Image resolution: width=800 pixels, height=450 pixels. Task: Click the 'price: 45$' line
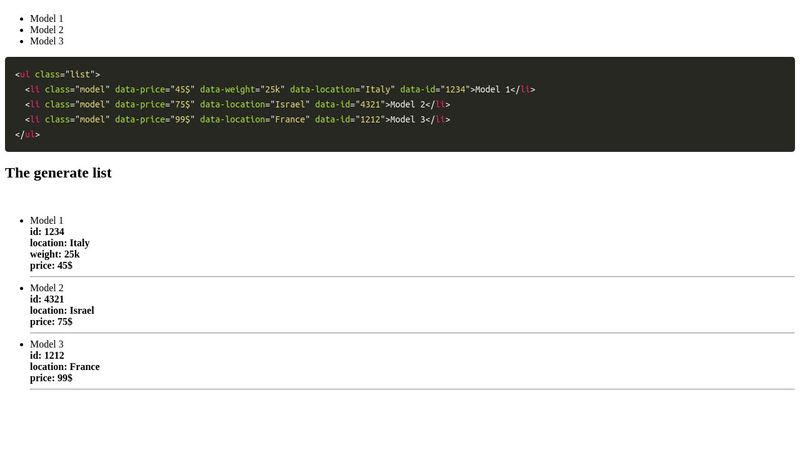(51, 266)
